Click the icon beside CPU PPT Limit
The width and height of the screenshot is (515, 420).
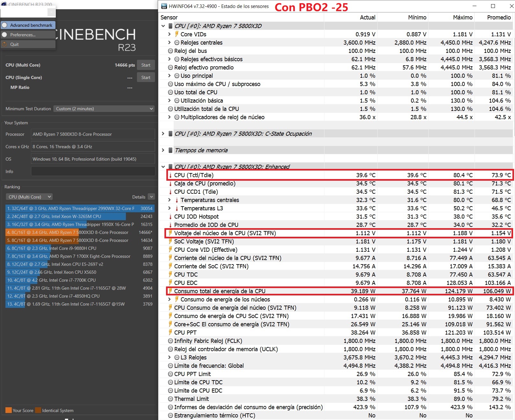(170, 374)
